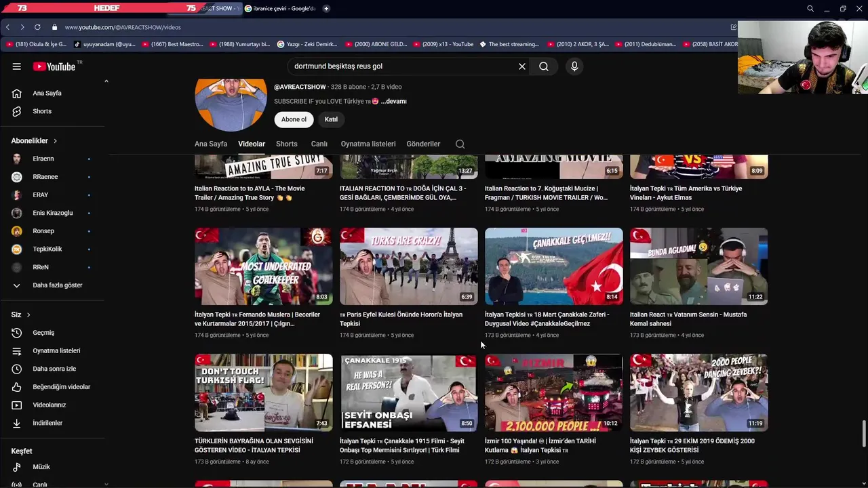Open Ronsep subscription channel

point(43,231)
